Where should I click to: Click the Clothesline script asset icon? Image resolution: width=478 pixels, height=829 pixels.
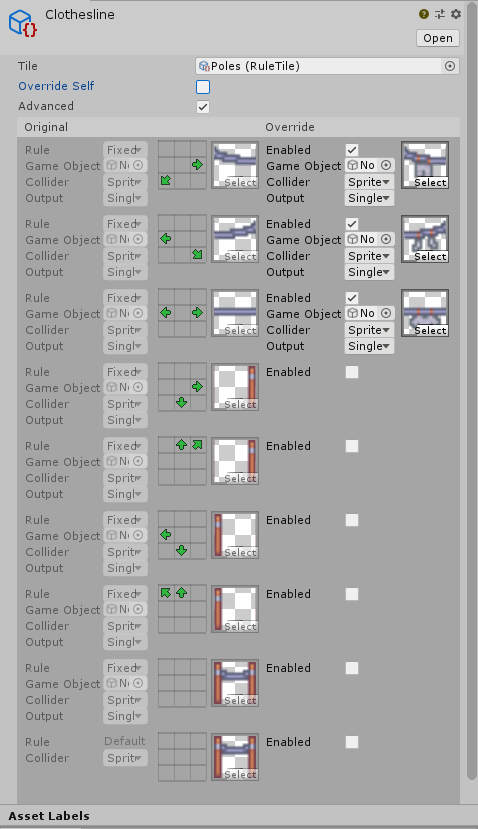coord(23,23)
